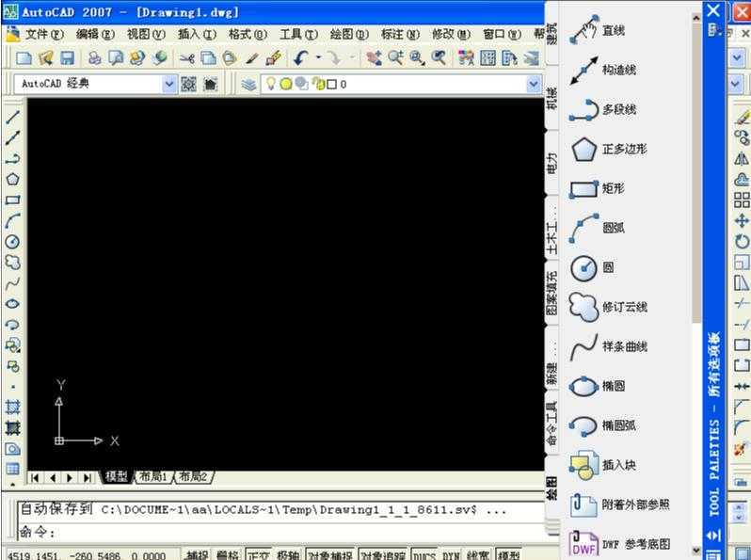
Task: Select the construction line tool in the left toolbar
Action: 12,137
